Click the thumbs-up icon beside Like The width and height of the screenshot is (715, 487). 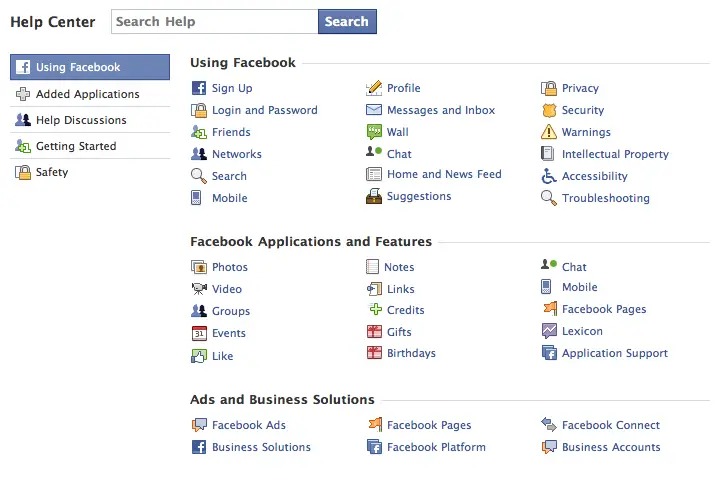pos(199,356)
